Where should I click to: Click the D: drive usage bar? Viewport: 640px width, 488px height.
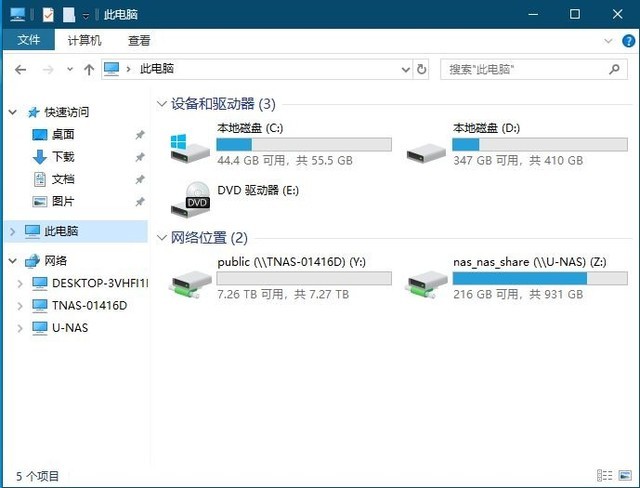pos(540,144)
